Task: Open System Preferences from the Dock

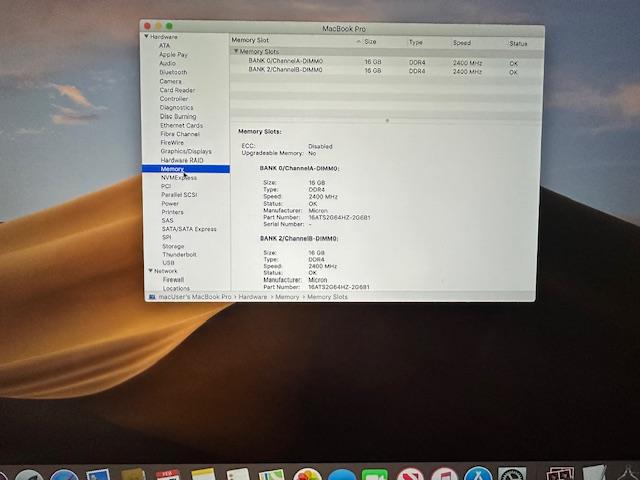Action: [512, 474]
